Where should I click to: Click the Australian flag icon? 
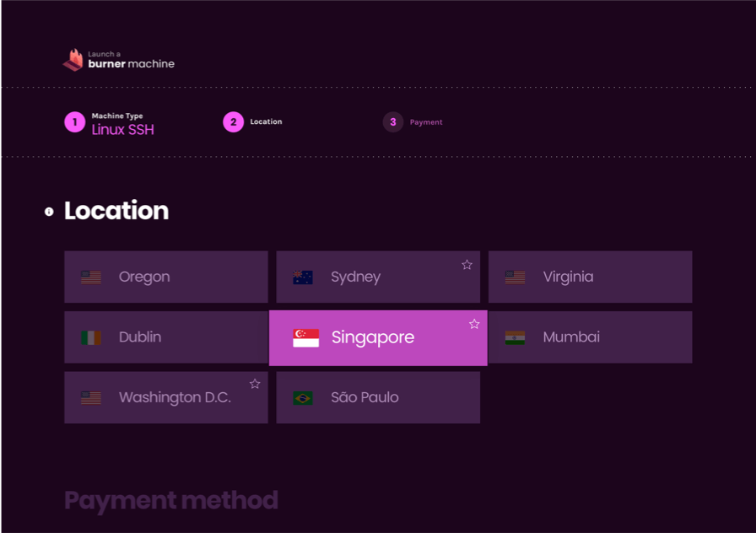[303, 277]
